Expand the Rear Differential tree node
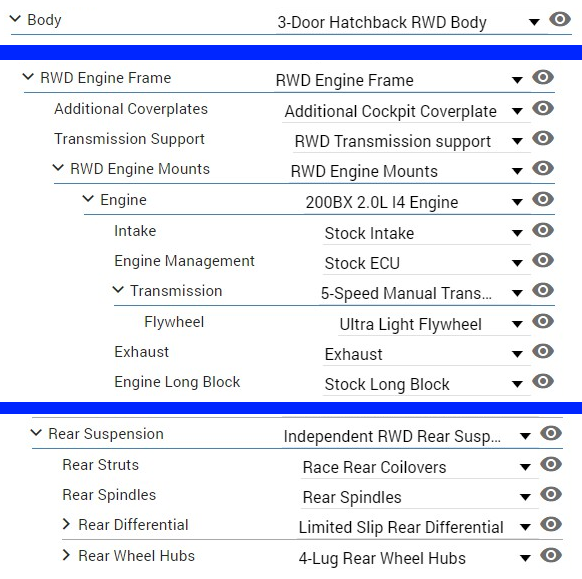The height and width of the screenshot is (579, 582). coord(66,524)
